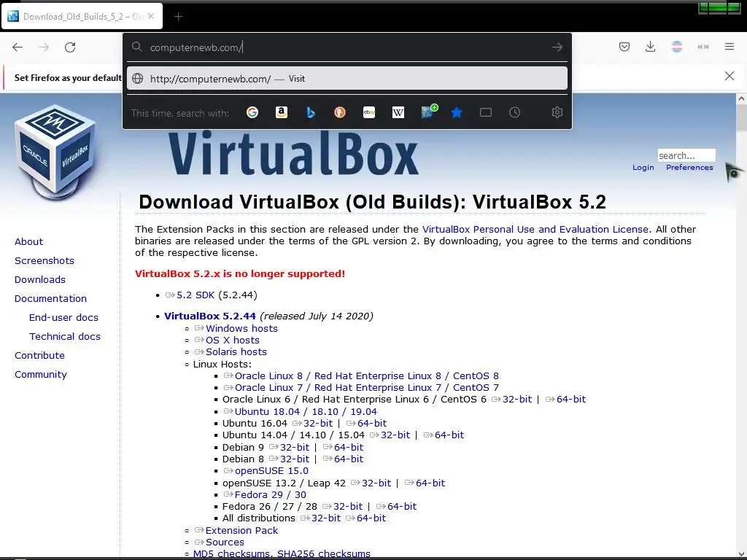This screenshot has width=747, height=560.
Task: Open a new tab with plus button
Action: point(178,17)
